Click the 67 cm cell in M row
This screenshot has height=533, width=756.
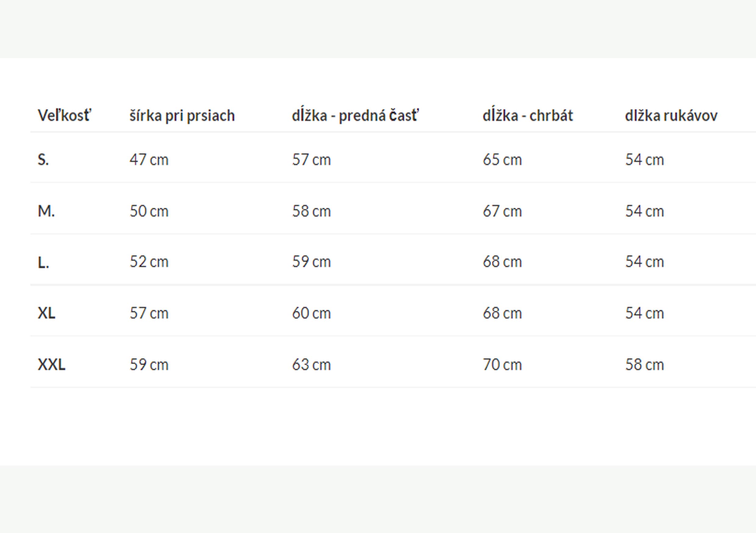[502, 211]
